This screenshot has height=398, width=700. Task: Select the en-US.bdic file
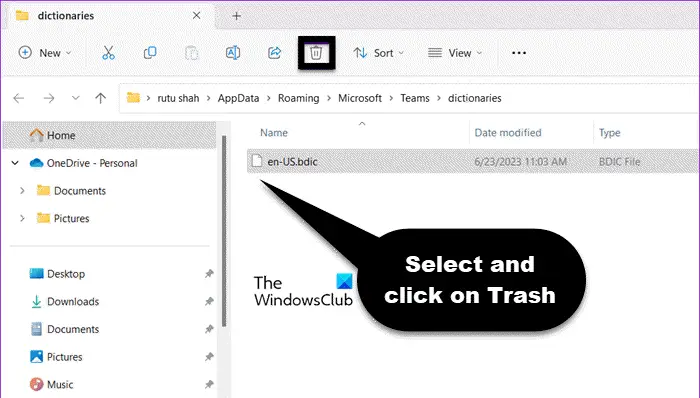(x=472, y=162)
